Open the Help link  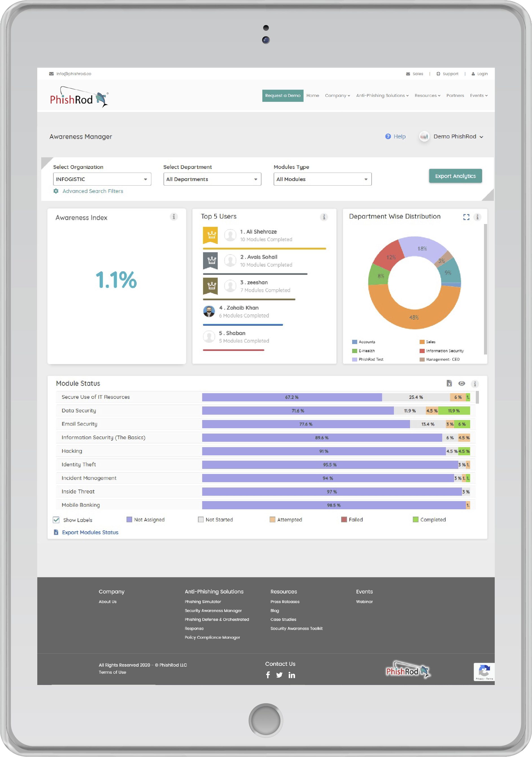(x=400, y=136)
